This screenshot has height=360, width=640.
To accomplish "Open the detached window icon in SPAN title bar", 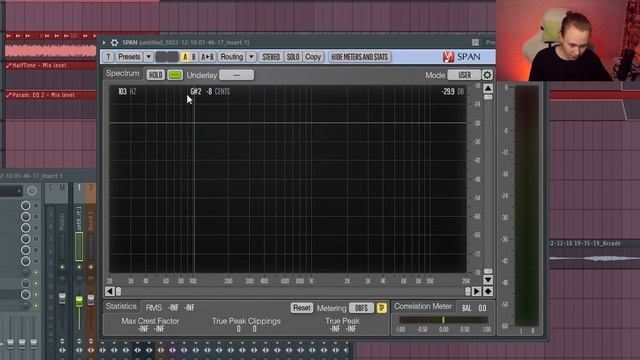I will [x=476, y=42].
